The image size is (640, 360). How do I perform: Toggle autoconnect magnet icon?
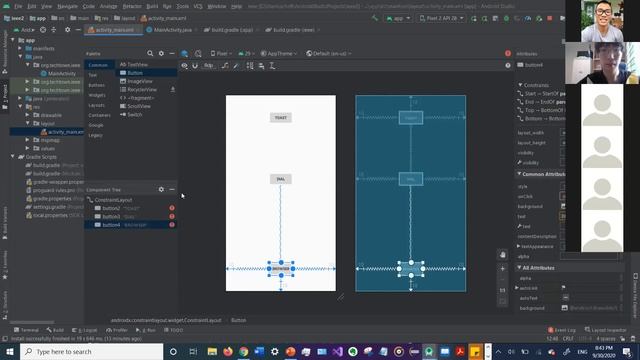195,66
